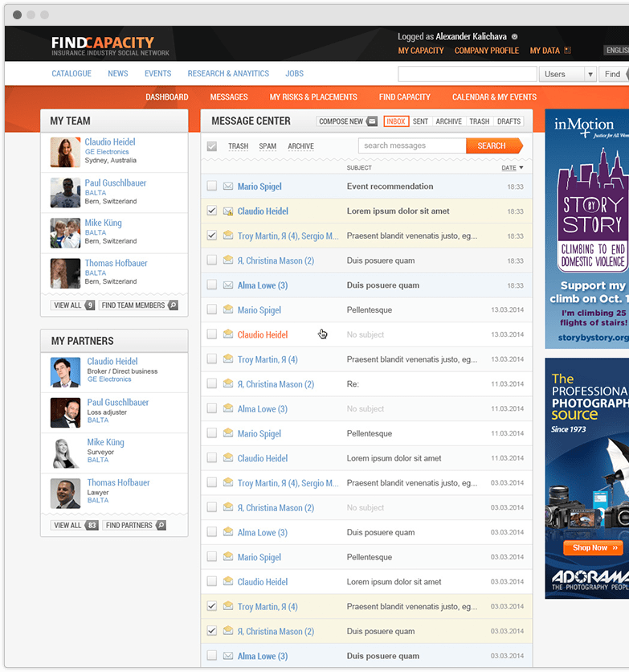
Task: Open the Users search type dropdown
Action: click(590, 74)
